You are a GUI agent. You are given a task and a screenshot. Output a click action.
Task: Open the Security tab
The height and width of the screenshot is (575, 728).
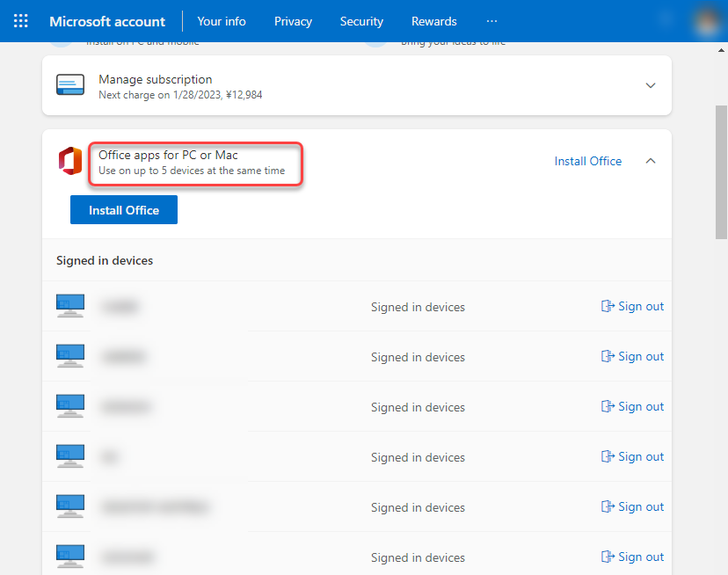pyautogui.click(x=361, y=21)
